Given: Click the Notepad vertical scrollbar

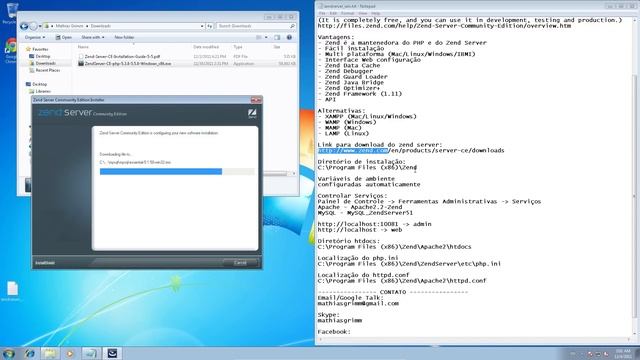Looking at the screenshot, I should coord(635,176).
